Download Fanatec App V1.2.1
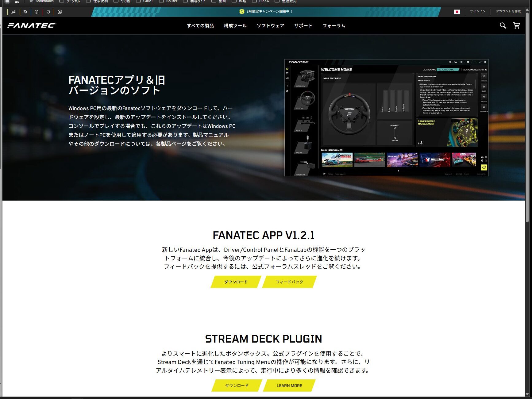532x399 pixels. pos(236,282)
